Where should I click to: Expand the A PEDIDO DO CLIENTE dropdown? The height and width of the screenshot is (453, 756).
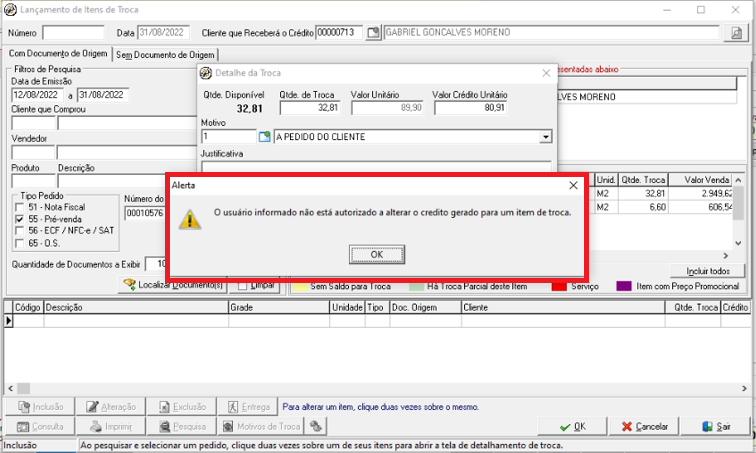pyautogui.click(x=545, y=137)
